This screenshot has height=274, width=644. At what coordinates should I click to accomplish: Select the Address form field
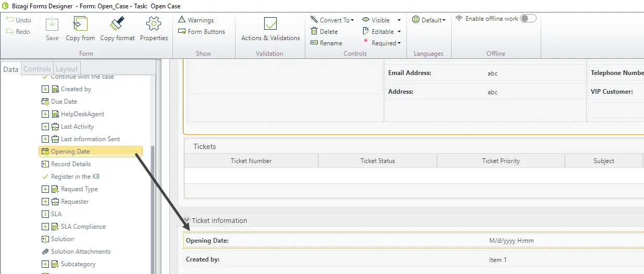(486, 92)
